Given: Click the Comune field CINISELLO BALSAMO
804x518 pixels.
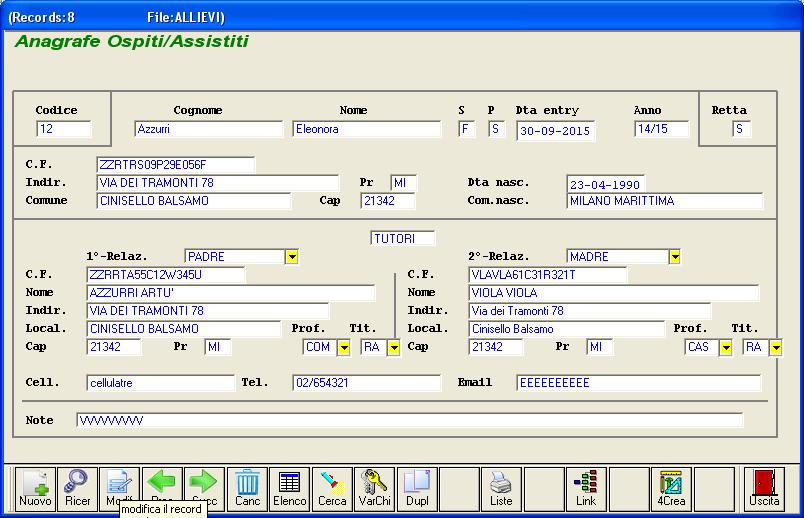Looking at the screenshot, I should click(x=193, y=201).
